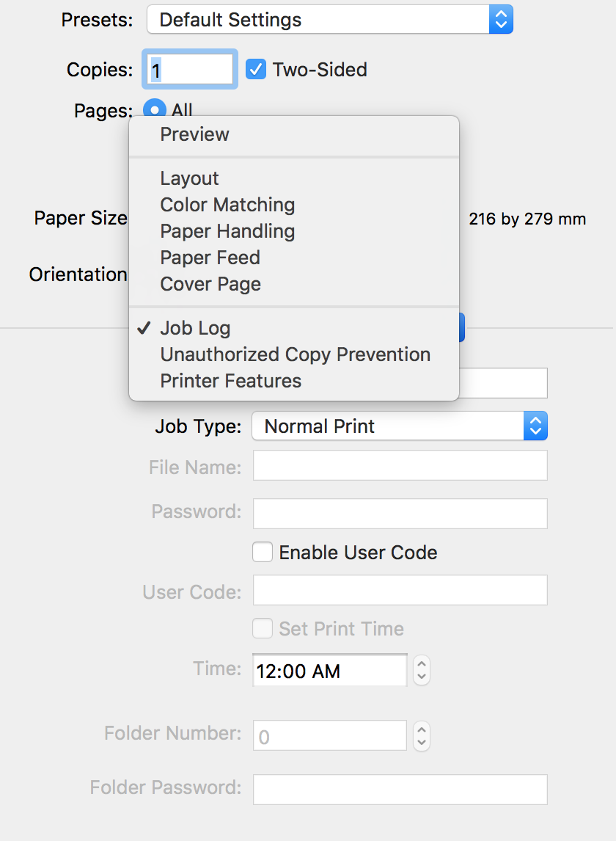Click the File Name text field
The image size is (616, 841).
click(x=400, y=465)
